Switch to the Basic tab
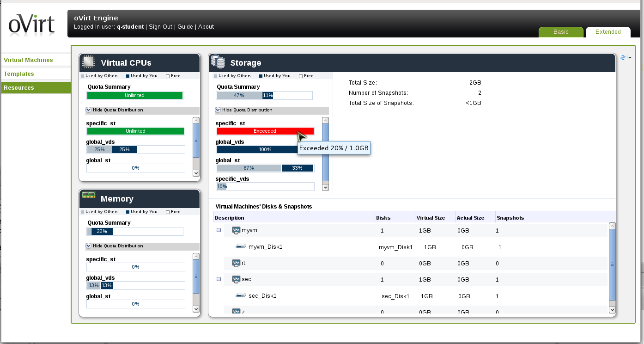This screenshot has height=344, width=644. (x=561, y=32)
